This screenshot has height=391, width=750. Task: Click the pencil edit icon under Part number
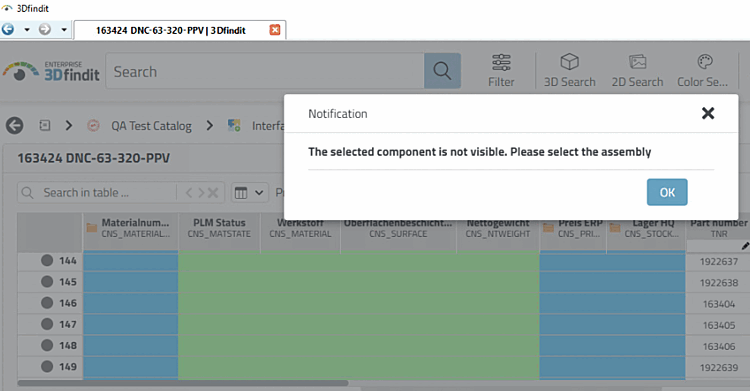[x=745, y=246]
